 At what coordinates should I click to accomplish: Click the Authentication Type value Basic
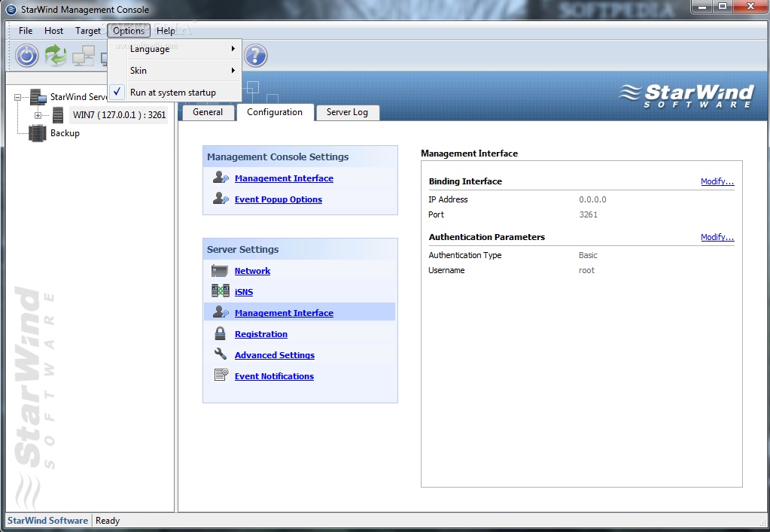pyautogui.click(x=588, y=255)
